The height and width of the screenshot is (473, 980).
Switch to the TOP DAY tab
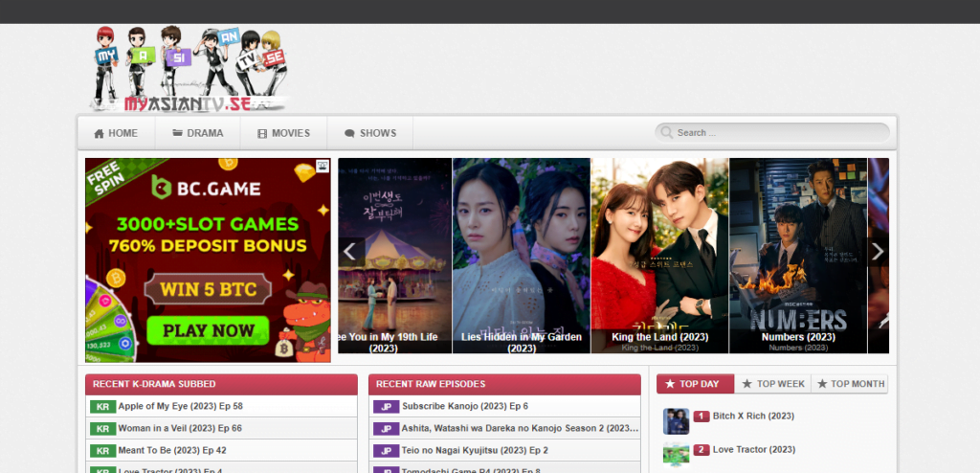(x=695, y=384)
